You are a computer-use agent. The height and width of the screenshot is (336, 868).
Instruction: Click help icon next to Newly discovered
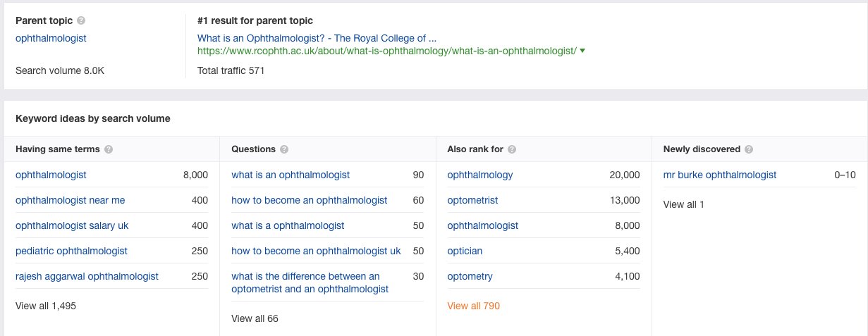tap(748, 149)
